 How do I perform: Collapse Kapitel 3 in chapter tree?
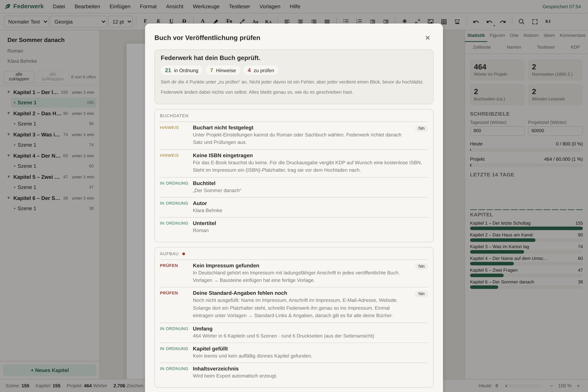pyautogui.click(x=9, y=134)
